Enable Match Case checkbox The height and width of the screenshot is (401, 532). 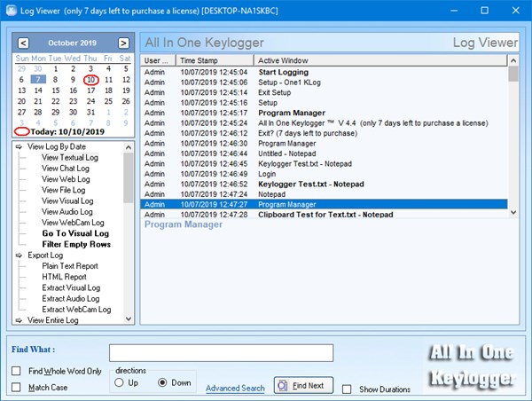tap(16, 387)
